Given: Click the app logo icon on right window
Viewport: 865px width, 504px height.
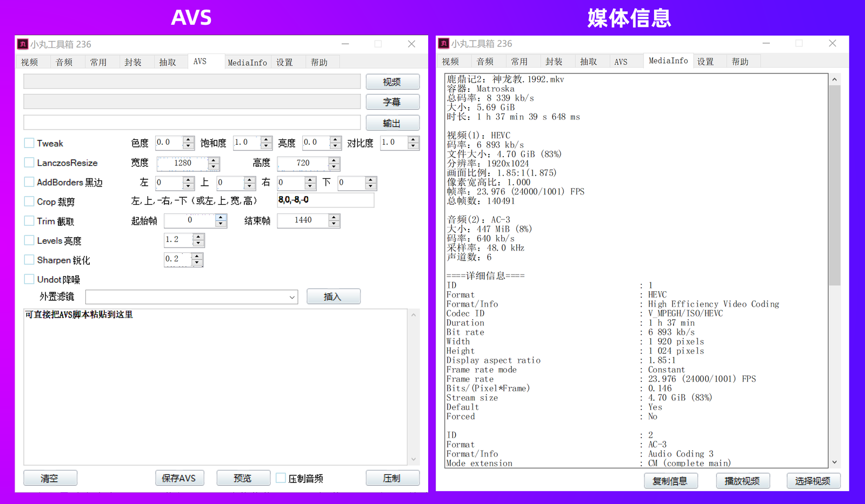Looking at the screenshot, I should pyautogui.click(x=444, y=43).
